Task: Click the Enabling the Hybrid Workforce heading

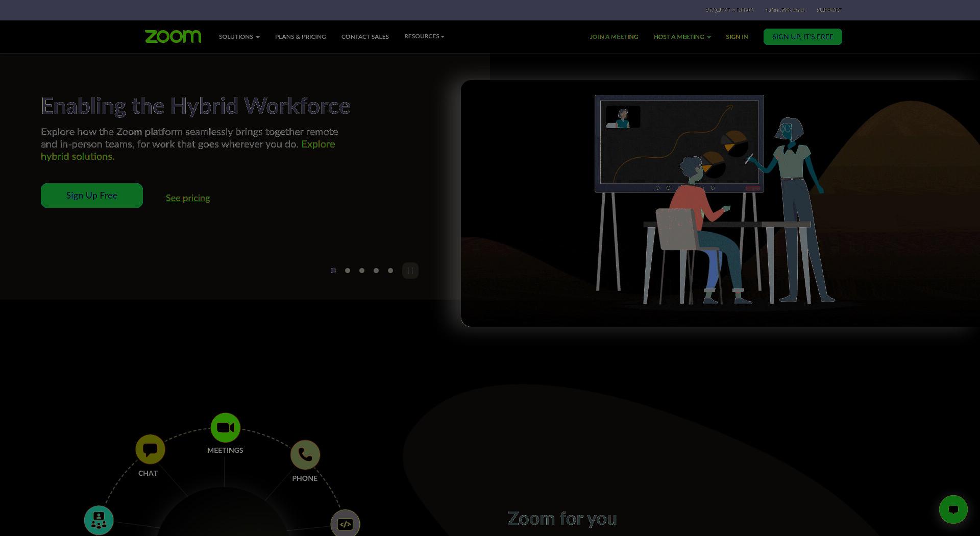Action: click(x=195, y=106)
